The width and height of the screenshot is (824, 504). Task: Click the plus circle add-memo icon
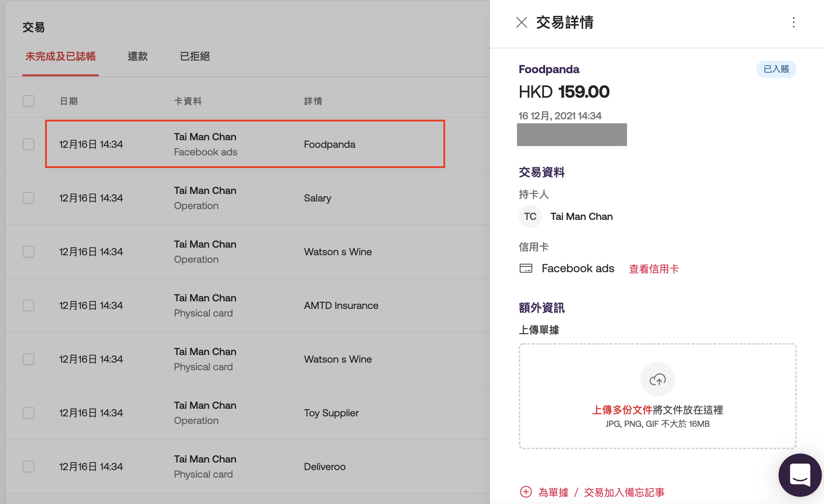tap(526, 492)
